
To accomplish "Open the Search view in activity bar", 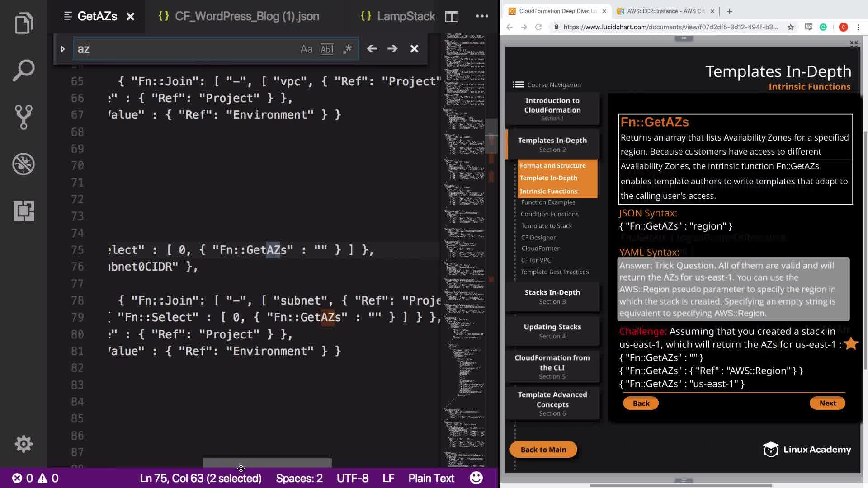I will [24, 70].
